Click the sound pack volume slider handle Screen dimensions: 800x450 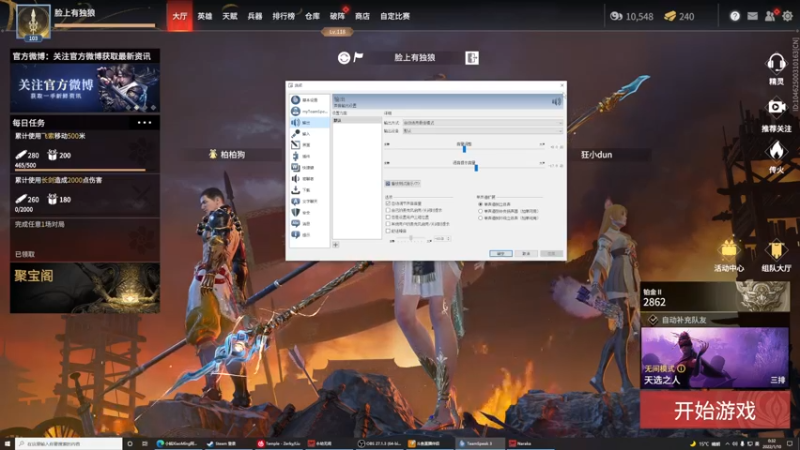coord(476,167)
